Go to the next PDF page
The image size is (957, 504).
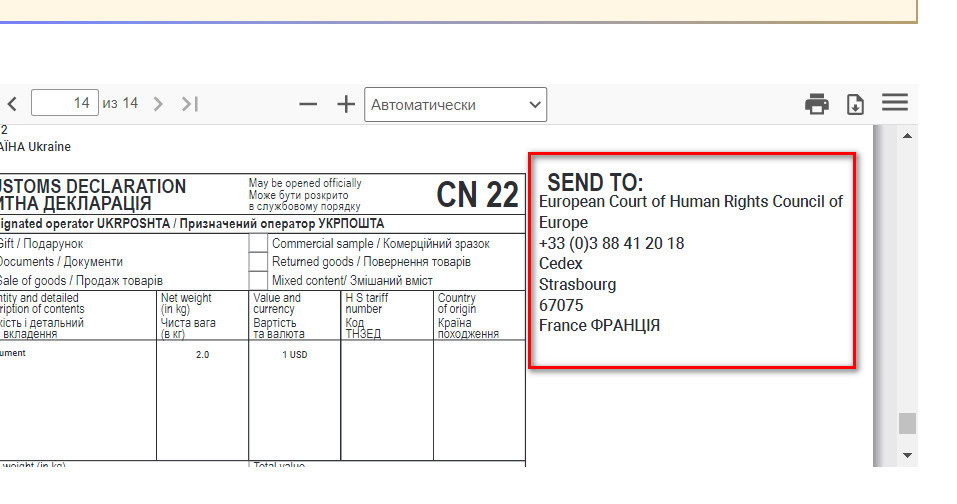[x=158, y=103]
